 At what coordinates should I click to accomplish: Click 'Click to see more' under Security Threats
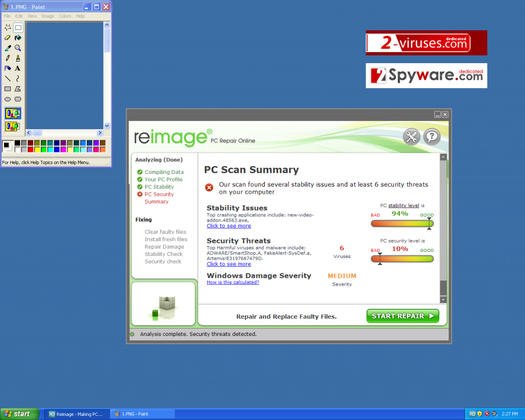pos(229,264)
